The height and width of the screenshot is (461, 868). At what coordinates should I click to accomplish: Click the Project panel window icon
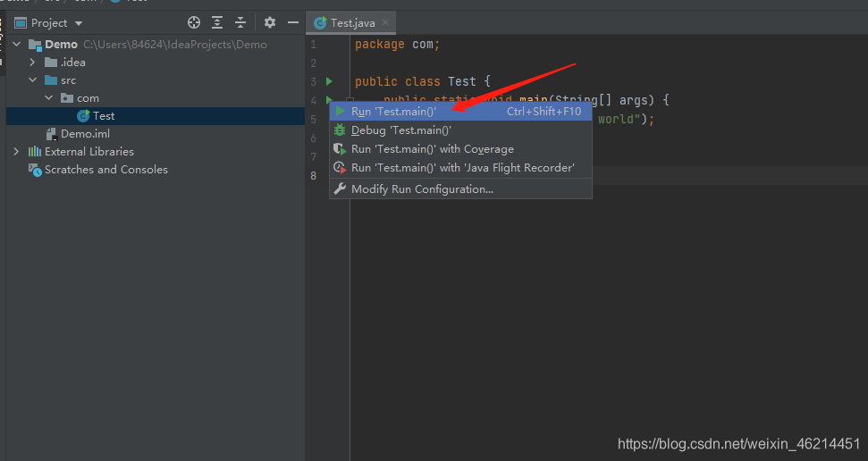[21, 22]
